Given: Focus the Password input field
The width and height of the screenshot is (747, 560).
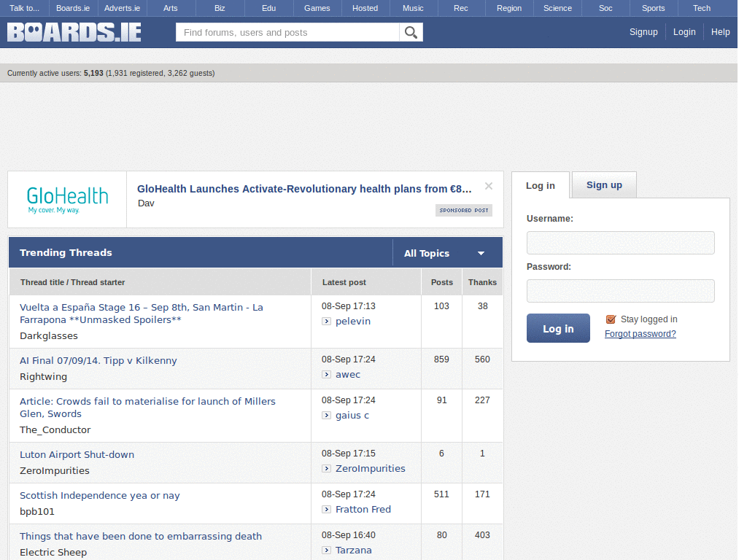Looking at the screenshot, I should point(620,291).
